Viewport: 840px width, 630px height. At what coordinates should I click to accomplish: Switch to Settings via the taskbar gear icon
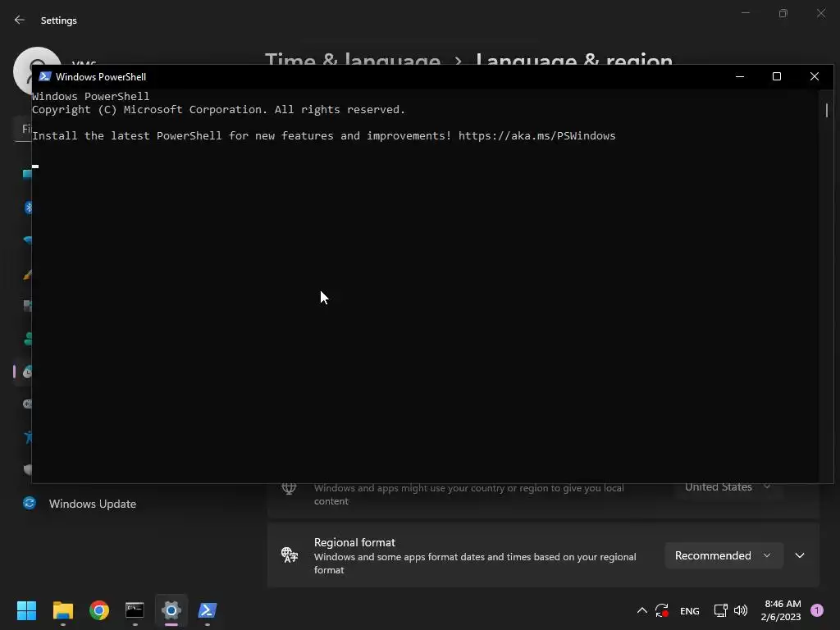tap(171, 610)
